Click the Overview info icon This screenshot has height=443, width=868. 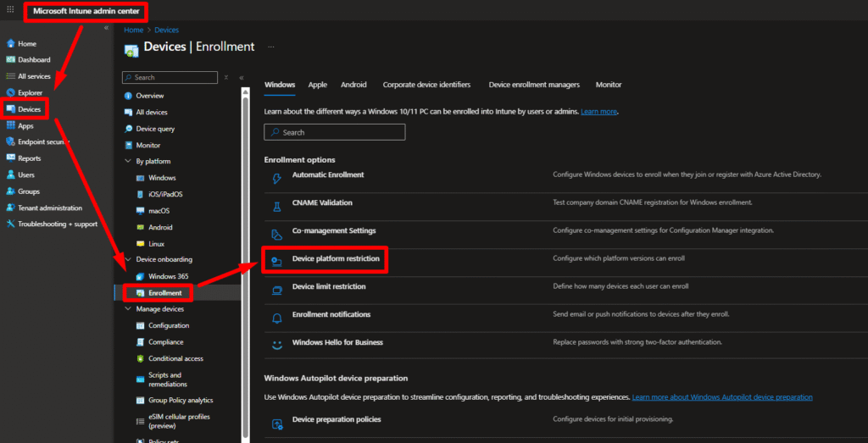click(129, 96)
